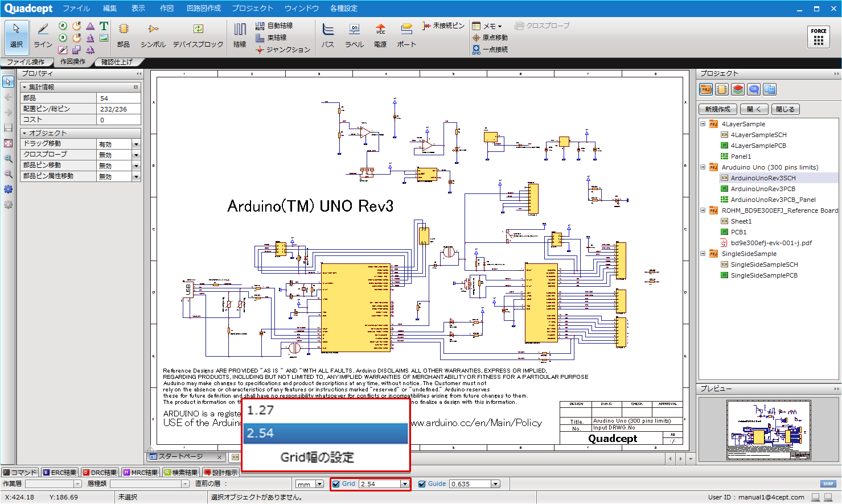This screenshot has width=842, height=504.
Task: Select the ジャンクション (Junction) tool
Action: click(x=283, y=49)
